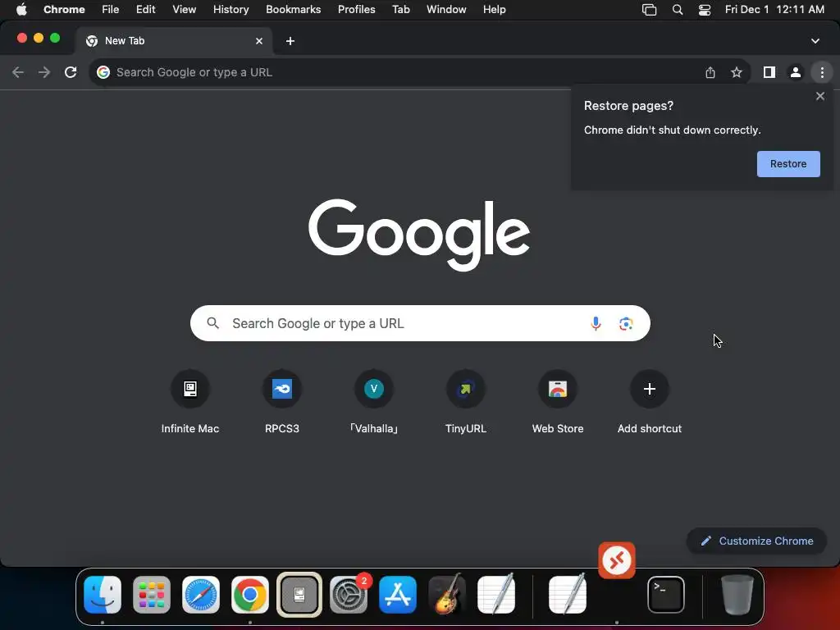Open the Valhalla shortcut

(x=374, y=402)
